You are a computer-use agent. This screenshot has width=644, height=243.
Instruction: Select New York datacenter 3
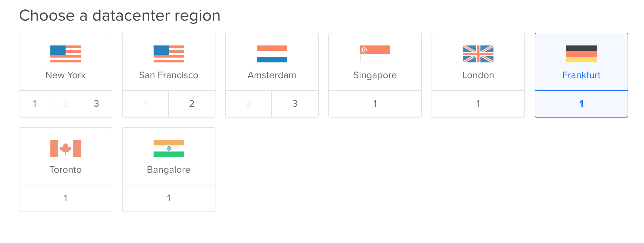pyautogui.click(x=97, y=104)
